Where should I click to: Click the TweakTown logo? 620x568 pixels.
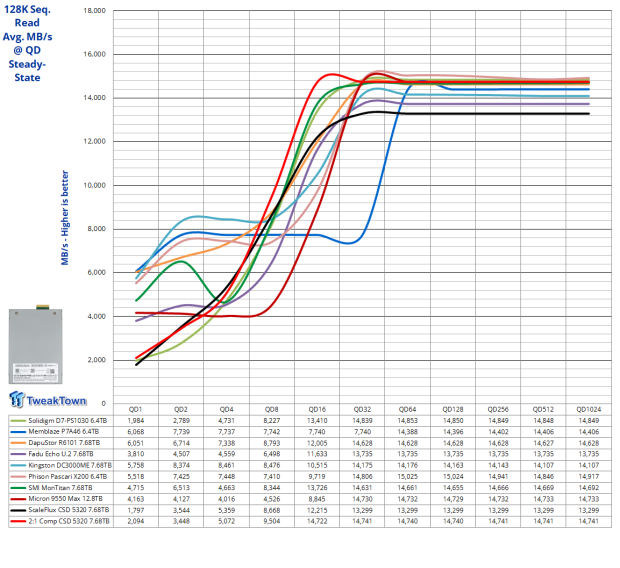[x=47, y=399]
